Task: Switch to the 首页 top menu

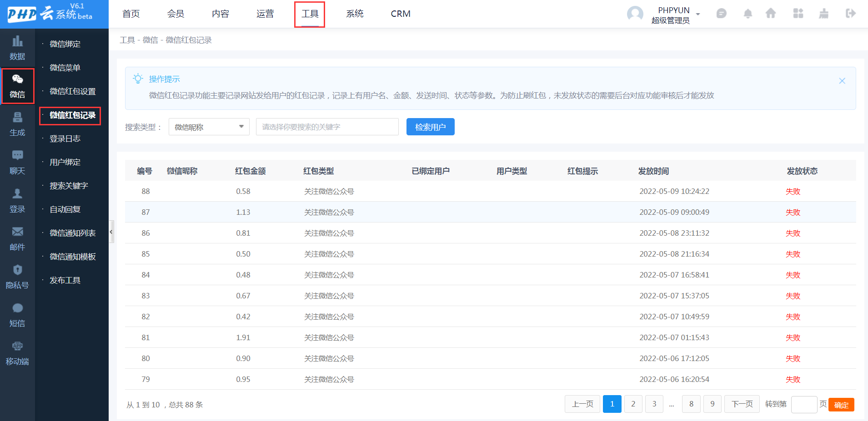Action: [131, 14]
